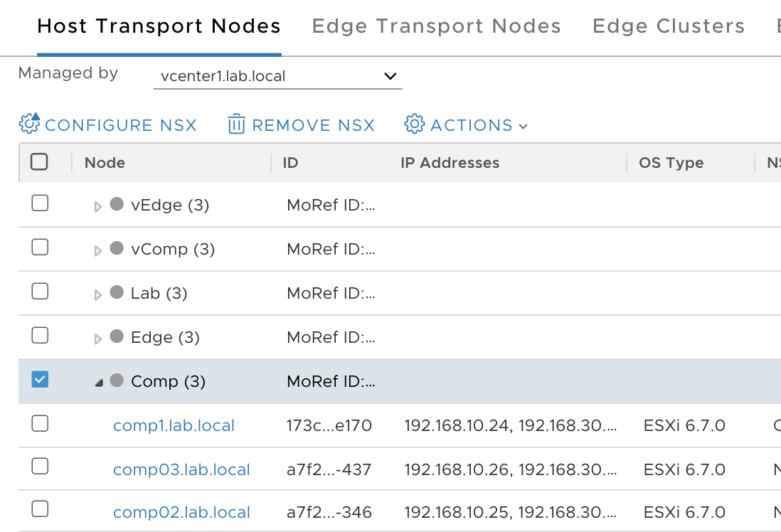Click the status dot beside Lab cluster
The height and width of the screenshot is (532, 781).
pyautogui.click(x=116, y=293)
